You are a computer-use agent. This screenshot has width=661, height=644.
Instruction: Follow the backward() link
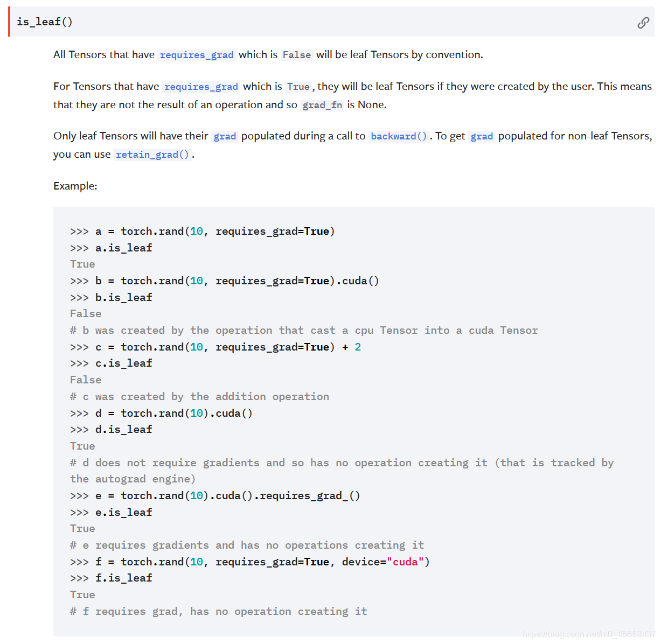point(399,136)
